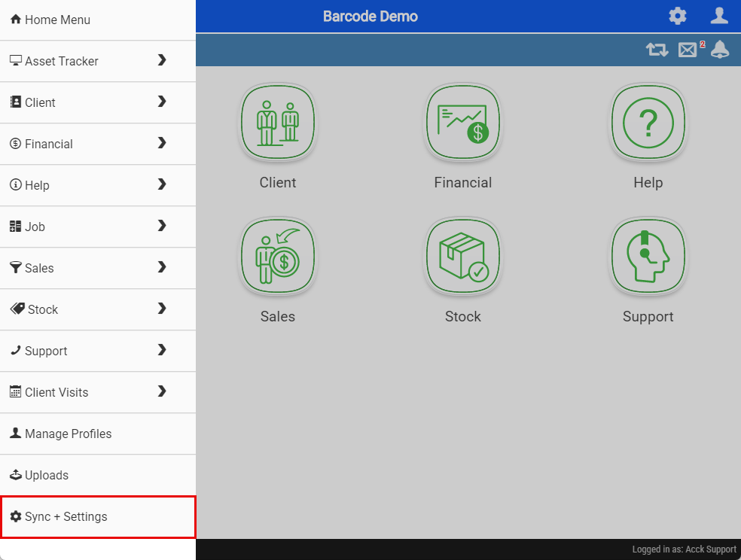This screenshot has width=741, height=560.
Task: Expand the Support menu chevron
Action: coord(162,350)
